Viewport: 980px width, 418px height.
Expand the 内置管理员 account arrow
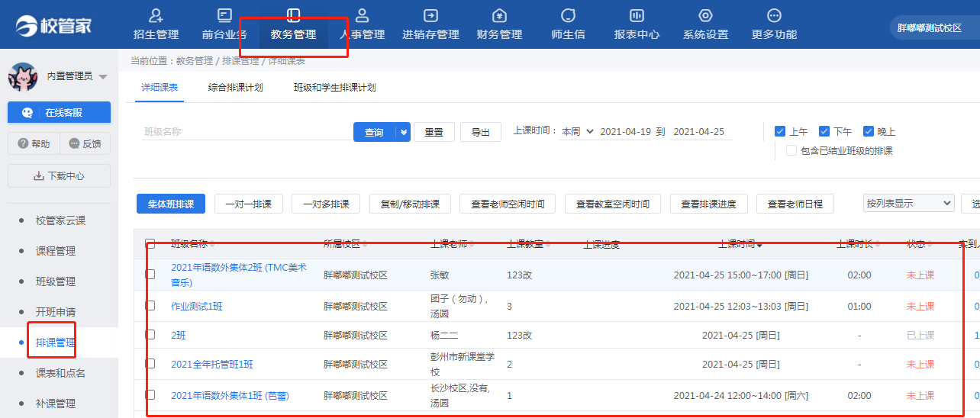tap(103, 77)
